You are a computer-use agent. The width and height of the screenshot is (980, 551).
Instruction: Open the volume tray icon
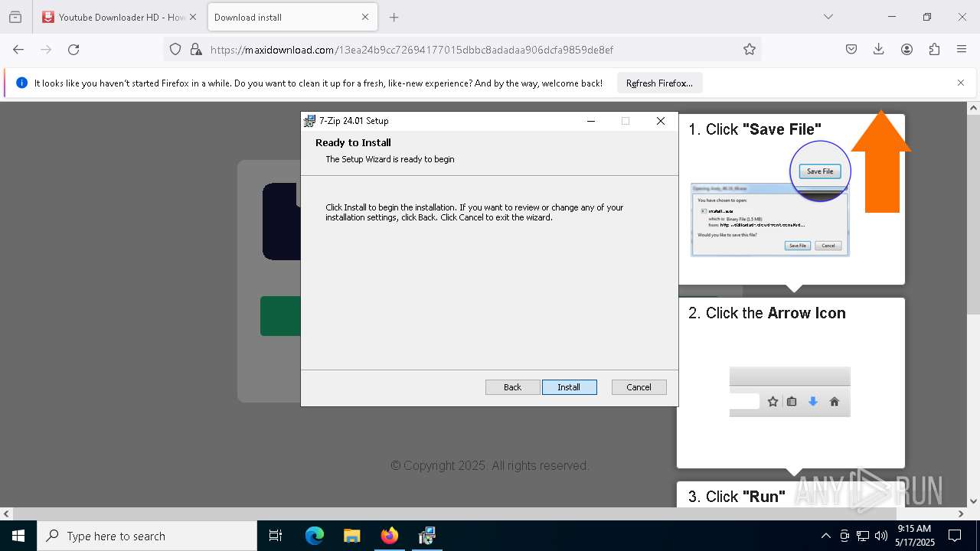(881, 536)
